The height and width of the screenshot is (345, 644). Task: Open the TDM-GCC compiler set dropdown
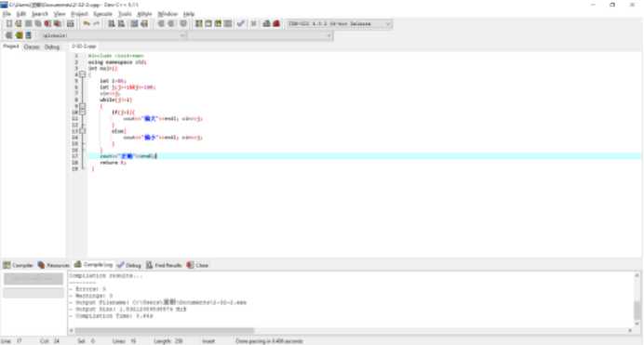(339, 24)
